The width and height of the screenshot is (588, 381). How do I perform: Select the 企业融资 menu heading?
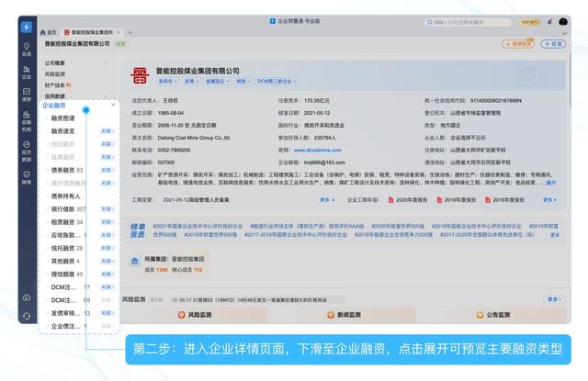pos(54,106)
